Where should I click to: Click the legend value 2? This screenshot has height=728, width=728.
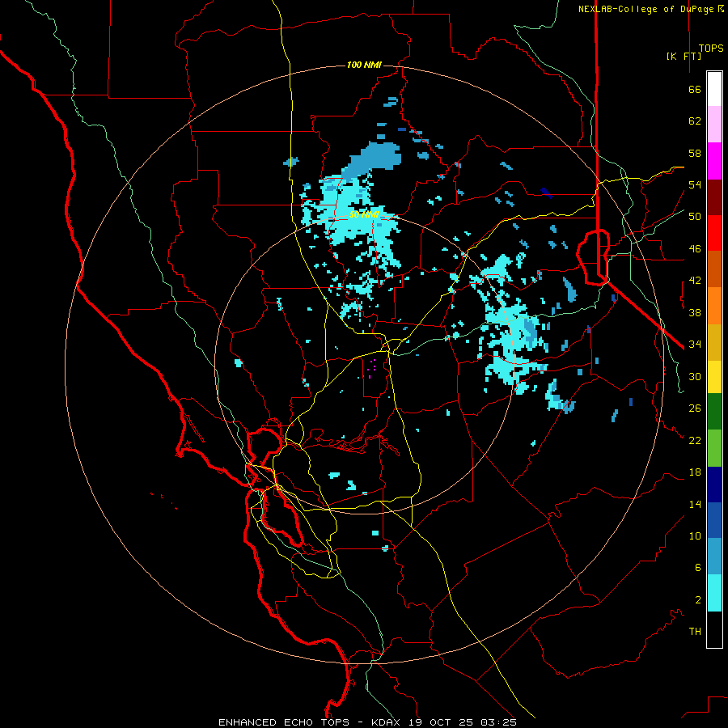coord(698,600)
